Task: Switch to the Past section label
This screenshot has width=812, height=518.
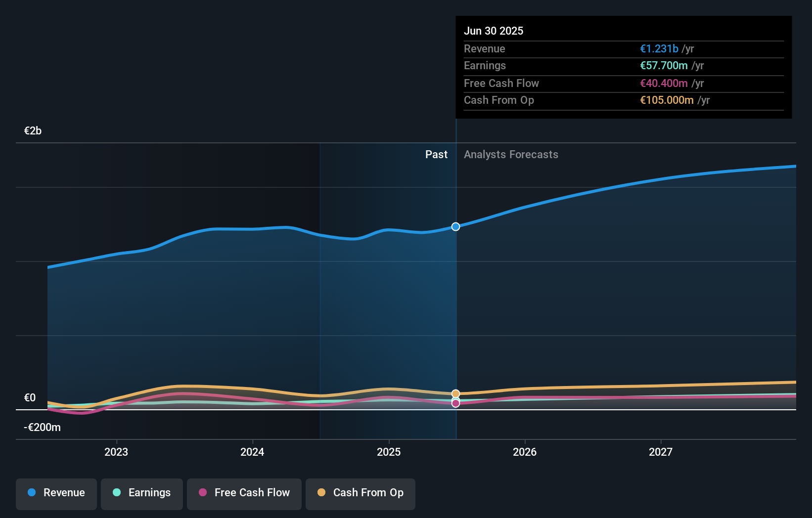Action: (x=436, y=154)
